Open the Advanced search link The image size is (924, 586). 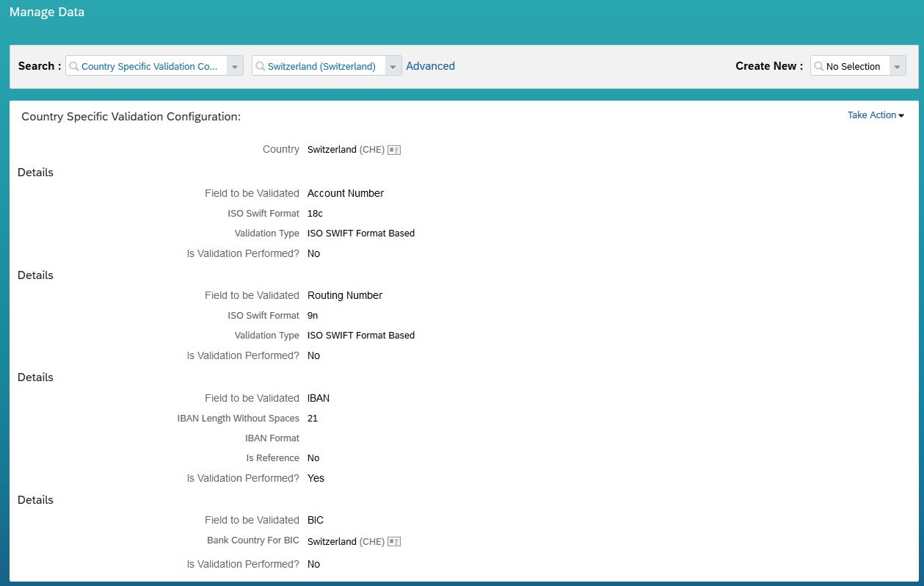pyautogui.click(x=430, y=66)
